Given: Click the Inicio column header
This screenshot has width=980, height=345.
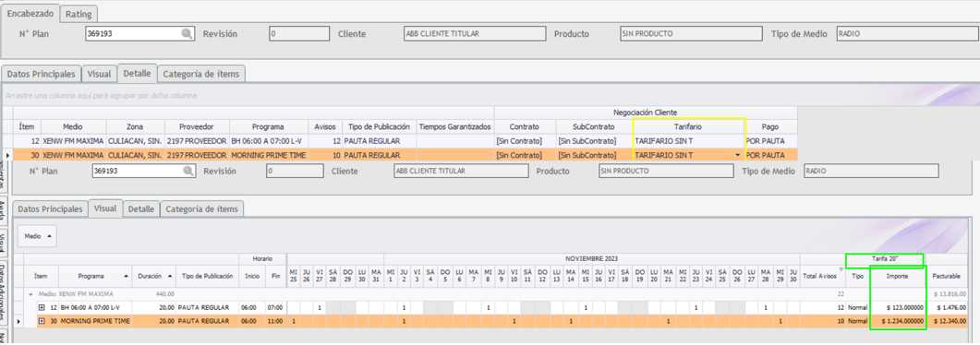Looking at the screenshot, I should [x=252, y=276].
